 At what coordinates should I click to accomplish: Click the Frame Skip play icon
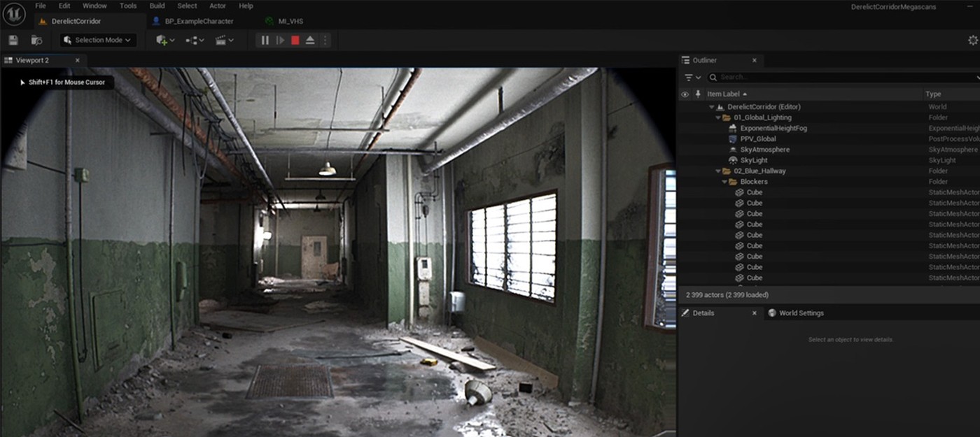coord(280,41)
